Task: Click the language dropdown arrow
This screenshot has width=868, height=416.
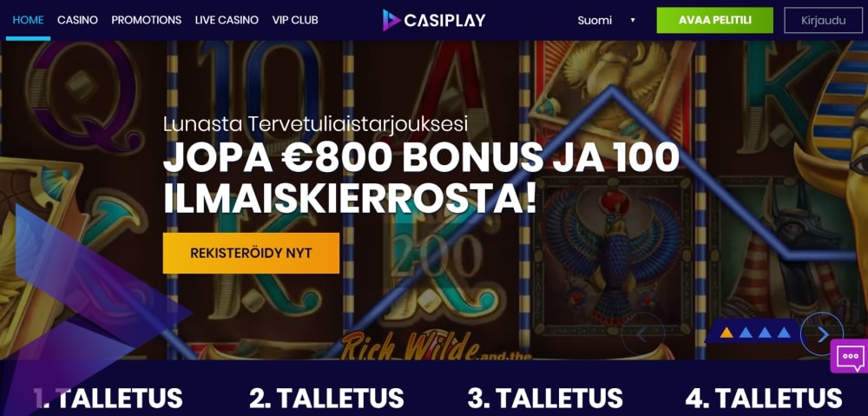Action: coord(632,21)
